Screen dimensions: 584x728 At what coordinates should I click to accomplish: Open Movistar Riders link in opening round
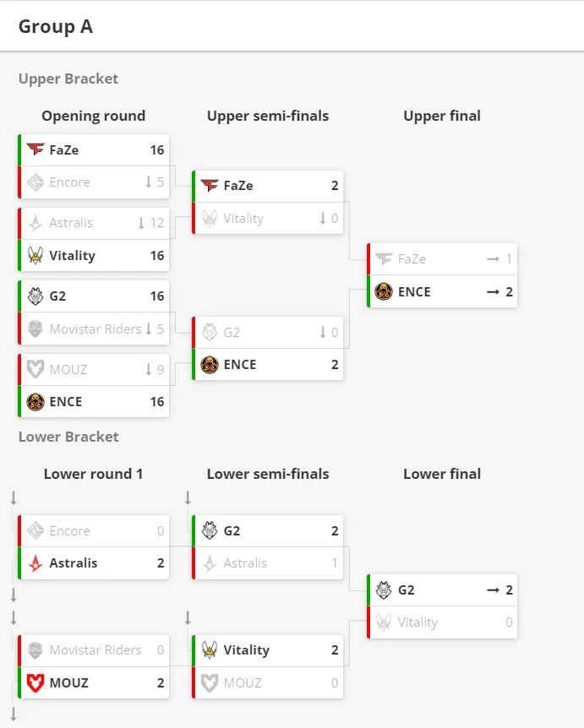[x=96, y=329]
